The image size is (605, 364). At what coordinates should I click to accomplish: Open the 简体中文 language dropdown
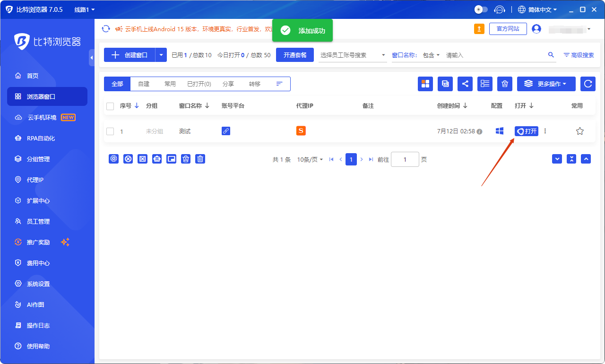pos(537,9)
